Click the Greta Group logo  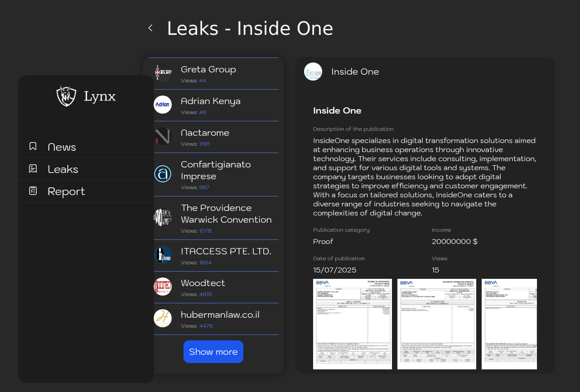coord(163,73)
